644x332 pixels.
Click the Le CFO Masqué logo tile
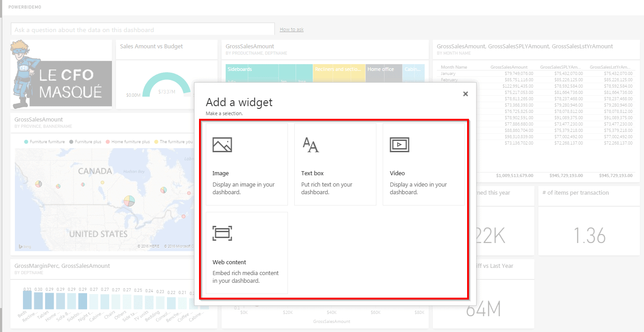[61, 75]
